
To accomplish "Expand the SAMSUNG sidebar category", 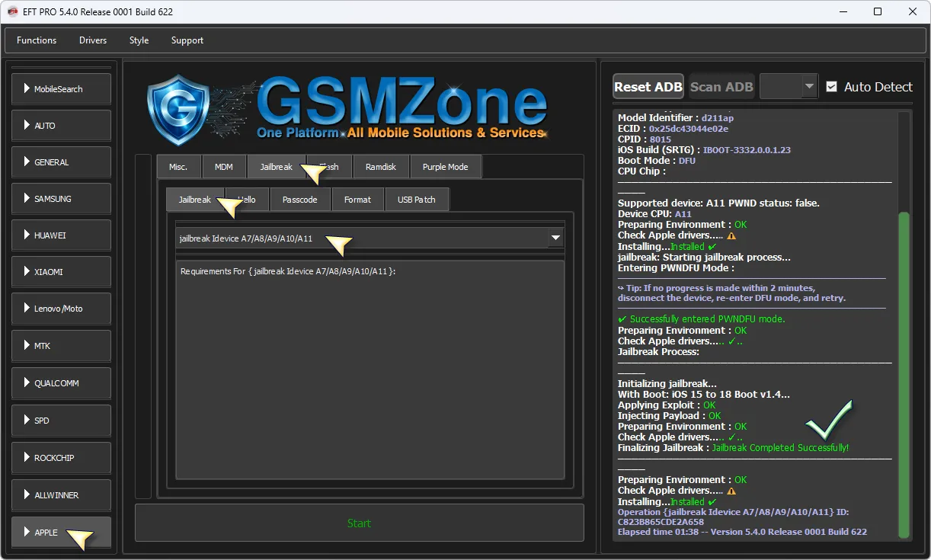I will [61, 199].
